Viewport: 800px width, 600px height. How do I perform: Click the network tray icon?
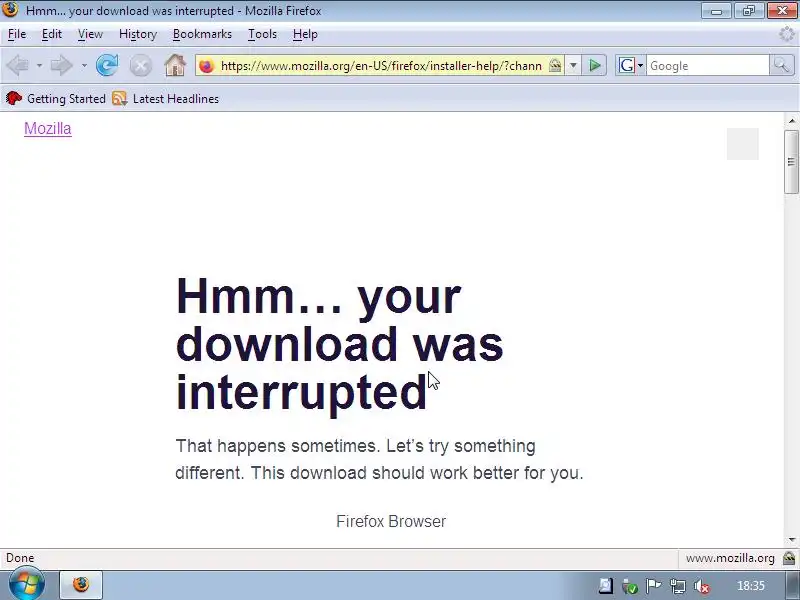(678, 586)
